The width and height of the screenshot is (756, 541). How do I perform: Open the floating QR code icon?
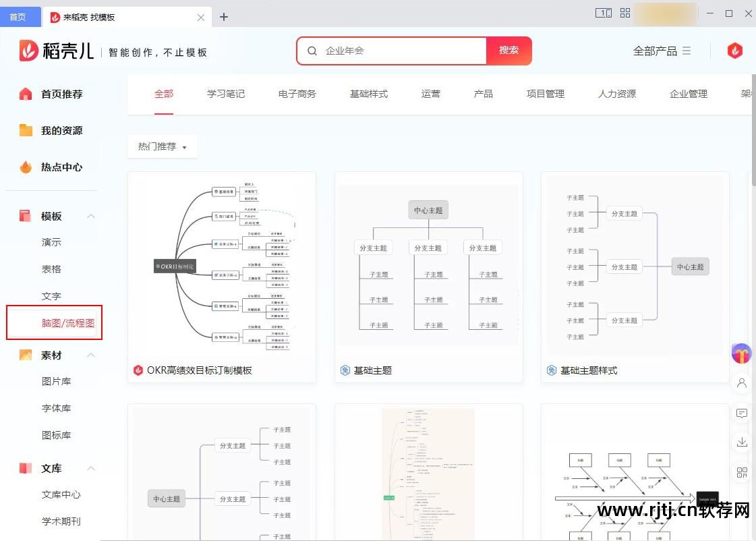pos(742,472)
